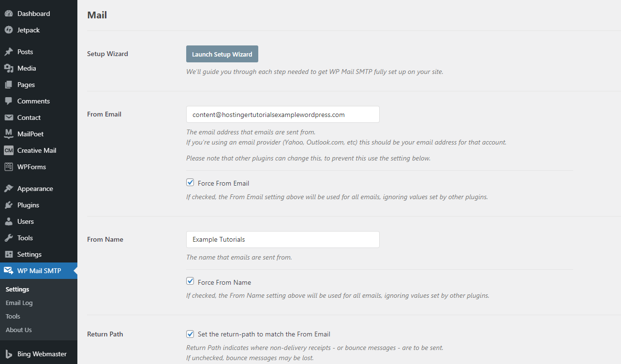Open the Email Log submenu item
This screenshot has height=364, width=621.
click(19, 303)
